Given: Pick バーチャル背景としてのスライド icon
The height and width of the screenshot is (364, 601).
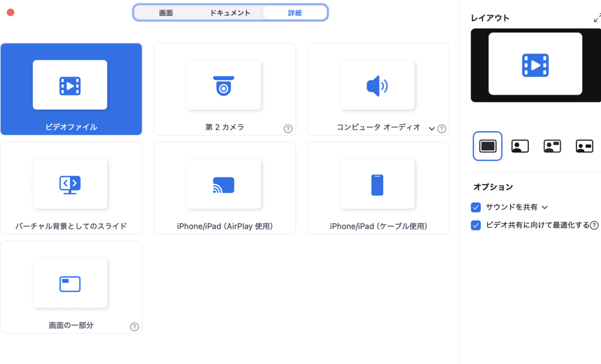Looking at the screenshot, I should click(x=70, y=185).
